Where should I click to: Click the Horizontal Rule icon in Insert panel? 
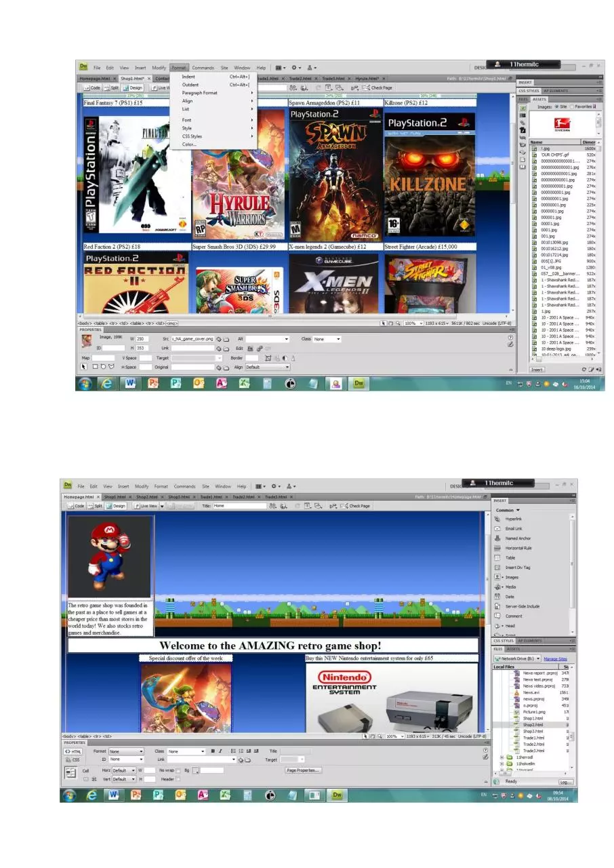pos(498,548)
